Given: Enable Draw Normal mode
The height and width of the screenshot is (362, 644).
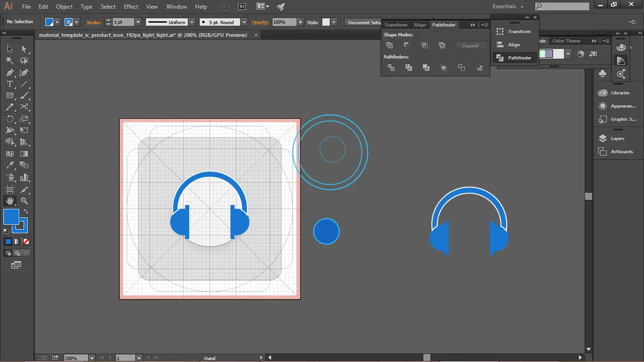Looking at the screenshot, I should click(8, 253).
